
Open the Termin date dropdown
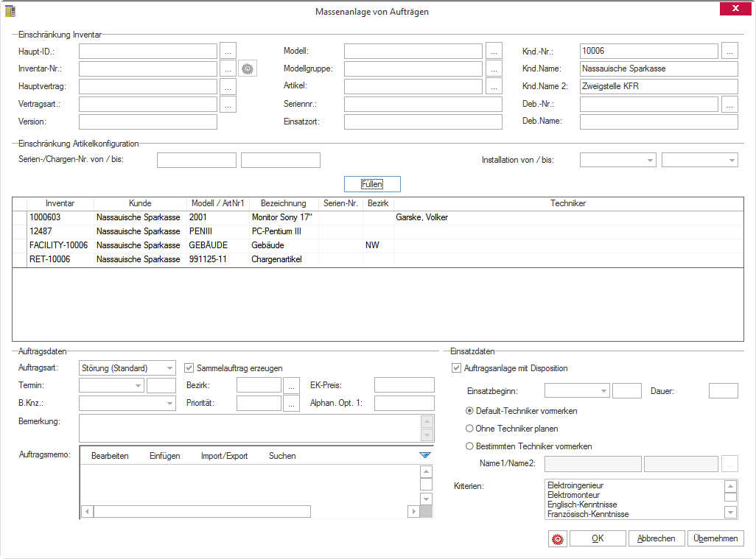pos(138,385)
